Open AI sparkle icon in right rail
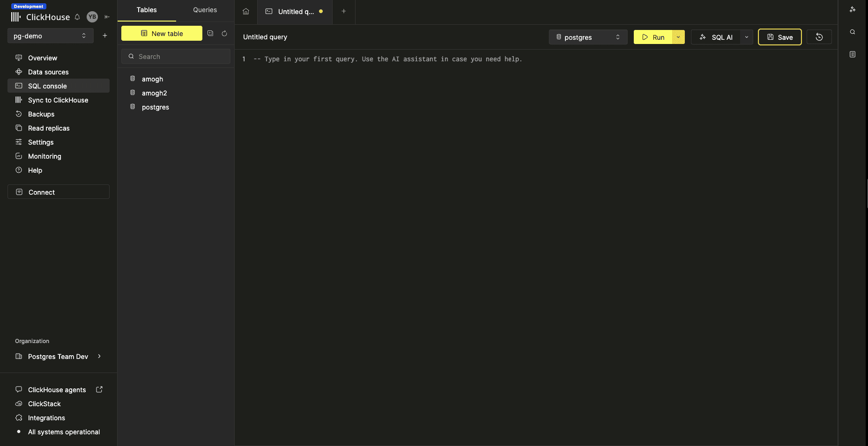The image size is (868, 446). click(x=853, y=9)
